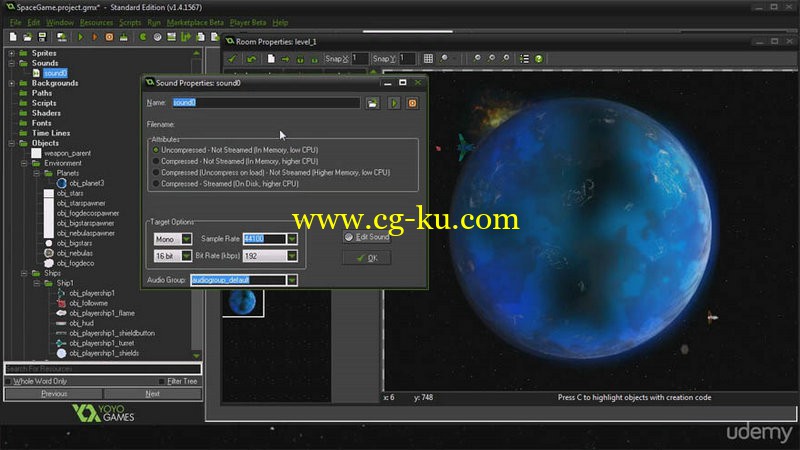Click the new project icon in main toolbar
Viewport: 800px width, 450px height.
[13, 37]
